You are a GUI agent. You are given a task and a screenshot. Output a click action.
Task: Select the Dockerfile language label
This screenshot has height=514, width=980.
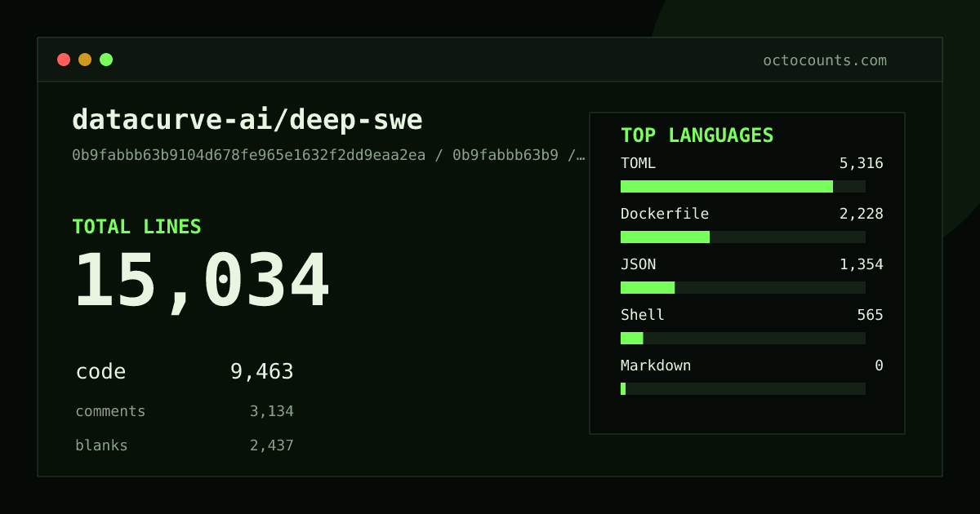point(665,214)
